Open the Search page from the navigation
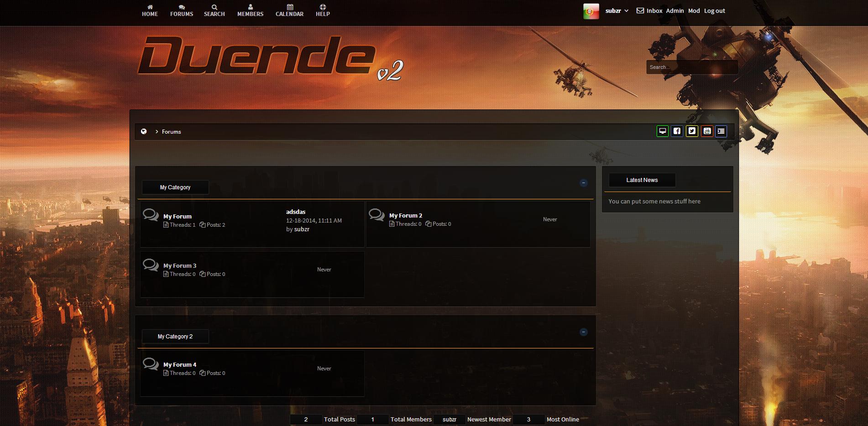Viewport: 868px width, 426px height. point(214,10)
